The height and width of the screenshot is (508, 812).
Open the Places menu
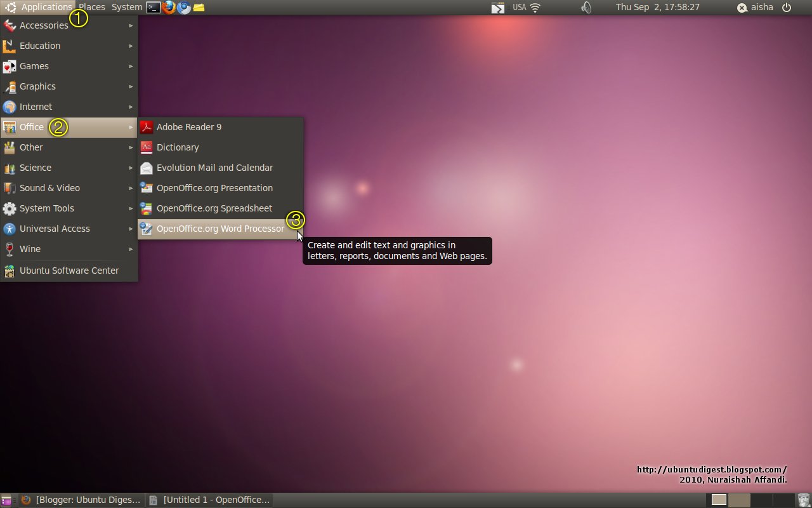tap(92, 8)
